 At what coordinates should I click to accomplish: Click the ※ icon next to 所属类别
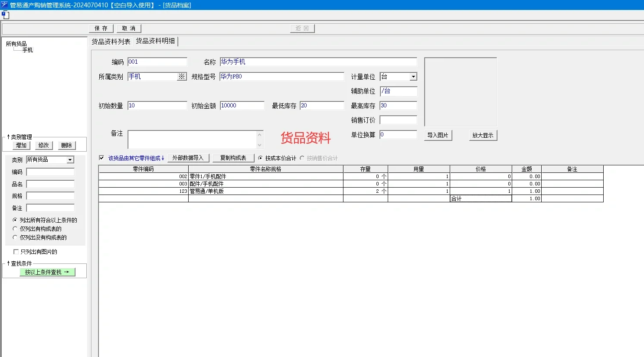[182, 76]
